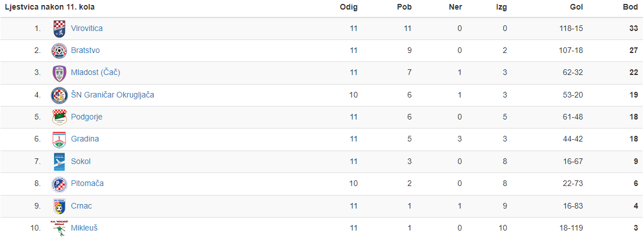Click the Mladost (Čač) club crest
This screenshot has width=644, height=239.
pos(59,73)
